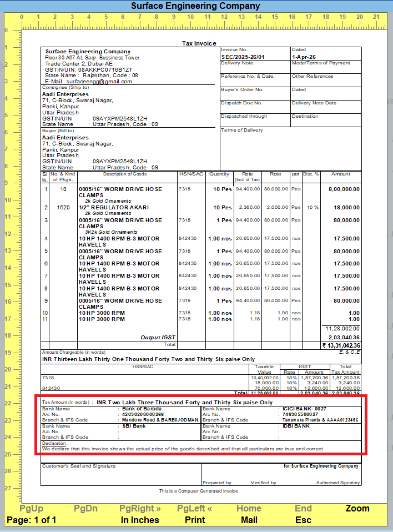Click the Mode/Terms of Payment label

pyautogui.click(x=321, y=63)
